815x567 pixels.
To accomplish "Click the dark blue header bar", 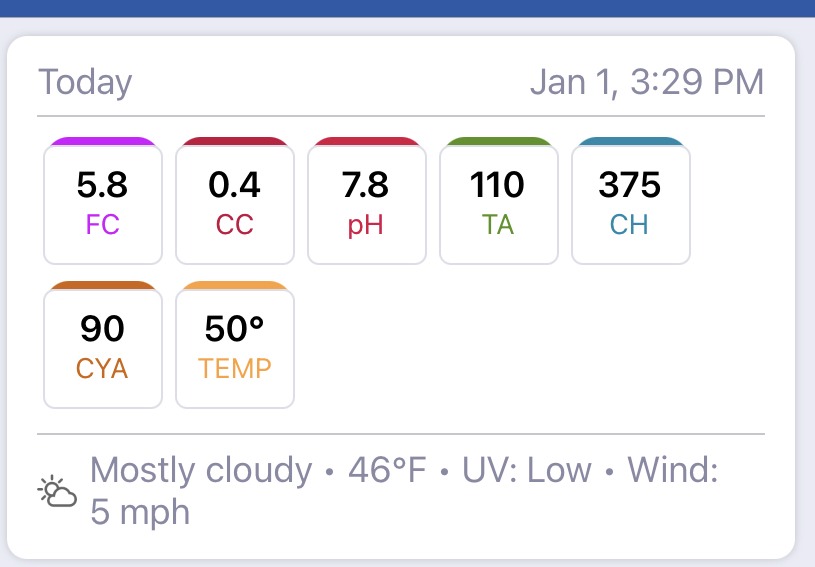I will tap(408, 8).
